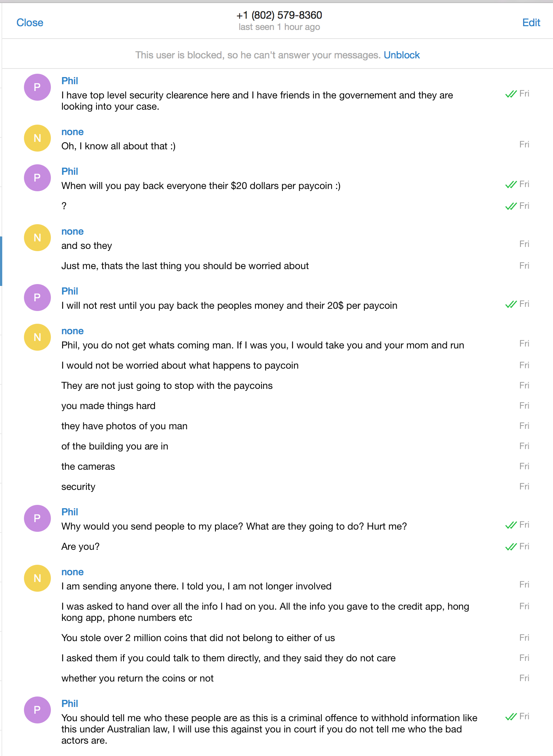Viewport: 553px width, 756px height.
Task: Click Phil's avatar next to 'I will not rest' message
Action: point(37,298)
